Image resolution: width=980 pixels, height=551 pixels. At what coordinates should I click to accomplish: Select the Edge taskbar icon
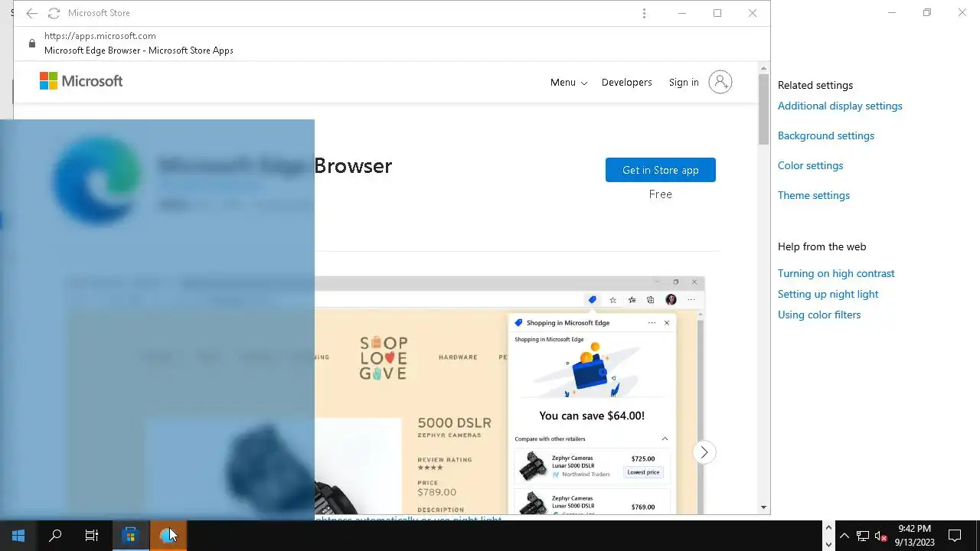coord(168,536)
